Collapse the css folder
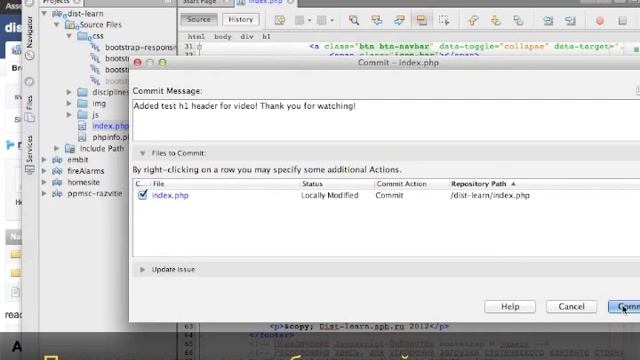This screenshot has height=360, width=640. (x=69, y=36)
